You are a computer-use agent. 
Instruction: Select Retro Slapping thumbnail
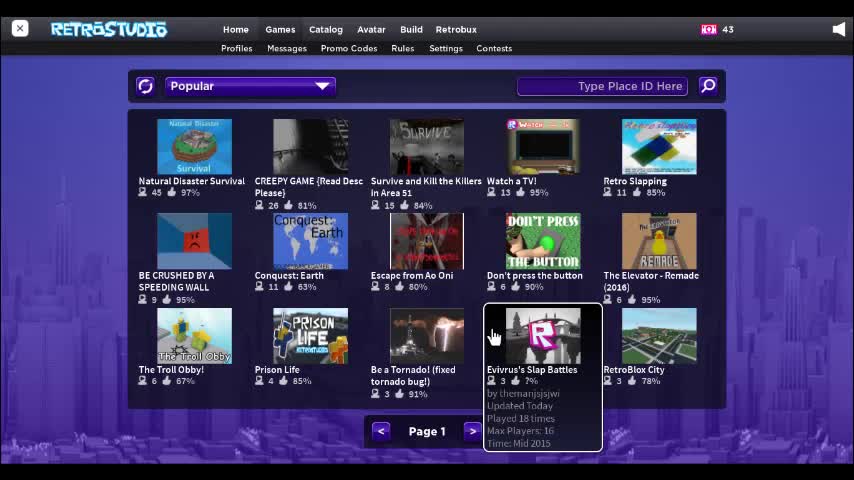[x=659, y=147]
